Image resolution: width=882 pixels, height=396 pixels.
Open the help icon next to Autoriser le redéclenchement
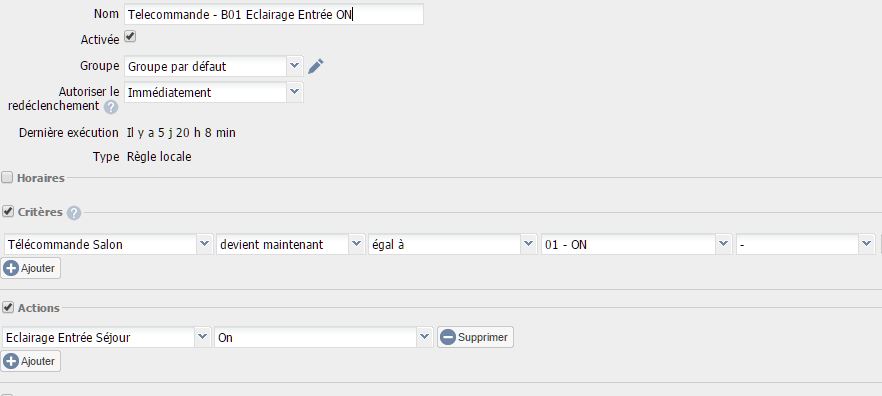[x=111, y=106]
